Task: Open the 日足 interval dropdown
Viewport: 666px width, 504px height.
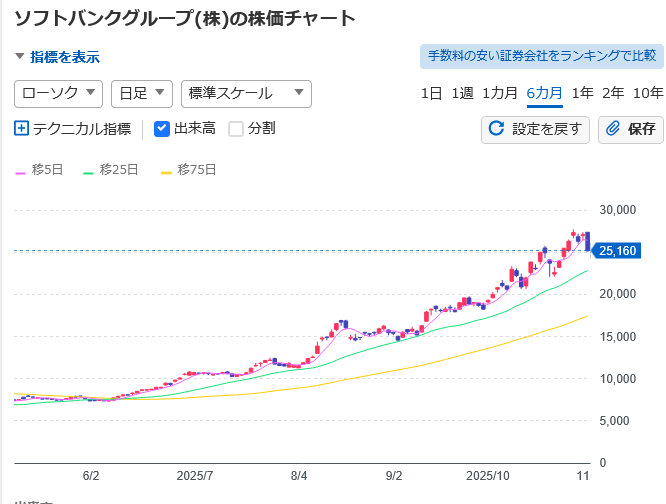Action: click(141, 93)
